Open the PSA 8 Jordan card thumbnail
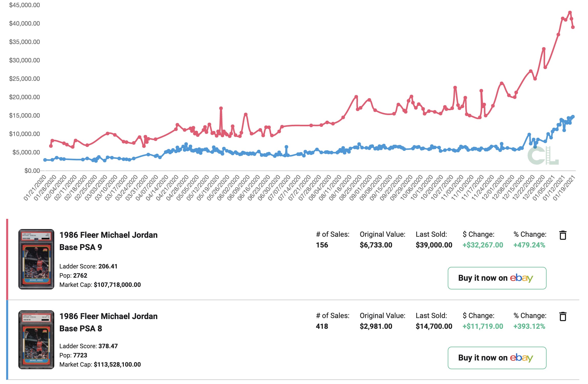The width and height of the screenshot is (588, 384). pos(36,340)
